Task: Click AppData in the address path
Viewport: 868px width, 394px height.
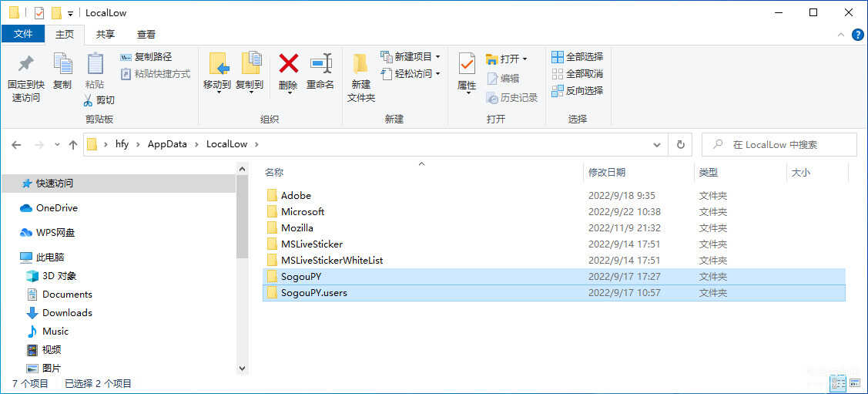Action: click(166, 145)
